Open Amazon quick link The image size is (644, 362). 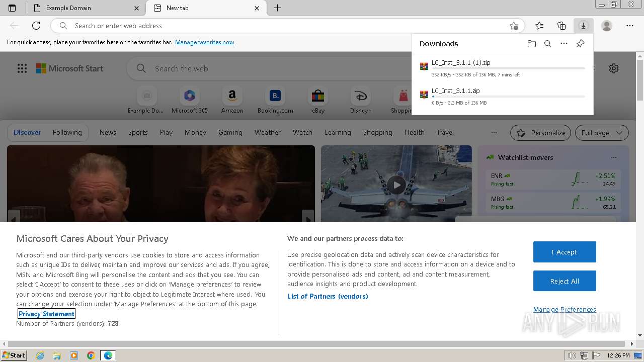tap(232, 100)
